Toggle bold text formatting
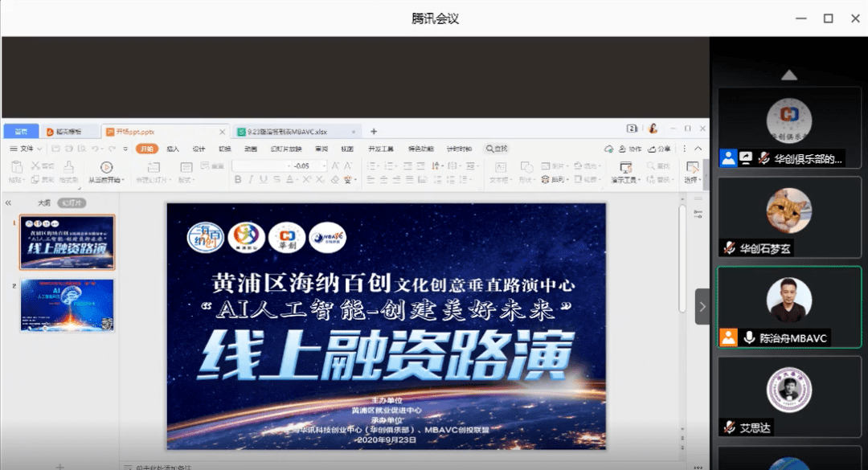 pos(239,180)
